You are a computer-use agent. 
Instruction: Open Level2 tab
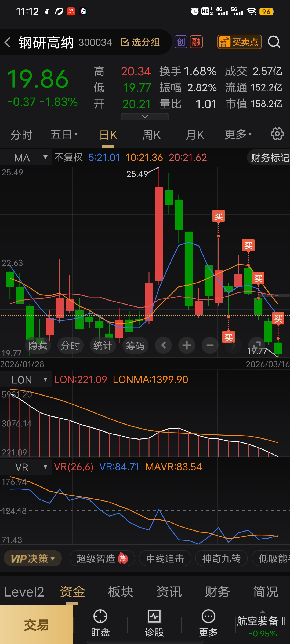[x=24, y=592]
